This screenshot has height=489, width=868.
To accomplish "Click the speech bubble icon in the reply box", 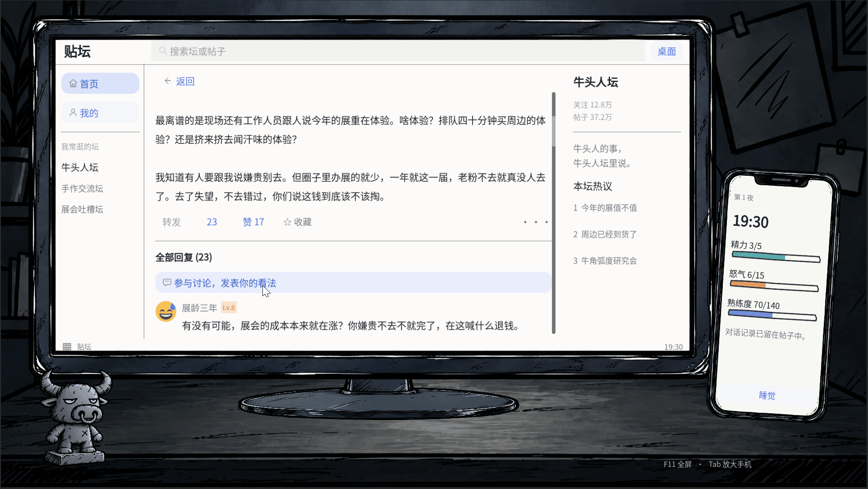I will pyautogui.click(x=167, y=283).
